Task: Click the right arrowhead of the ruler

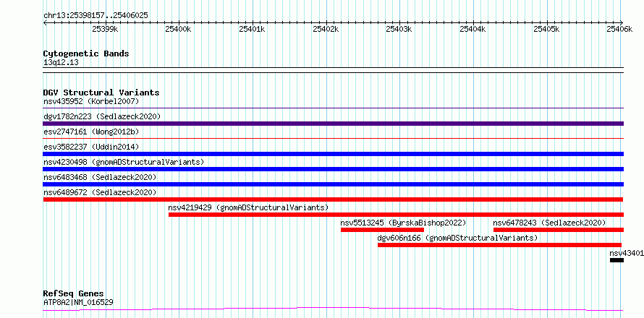Action: pos(622,22)
